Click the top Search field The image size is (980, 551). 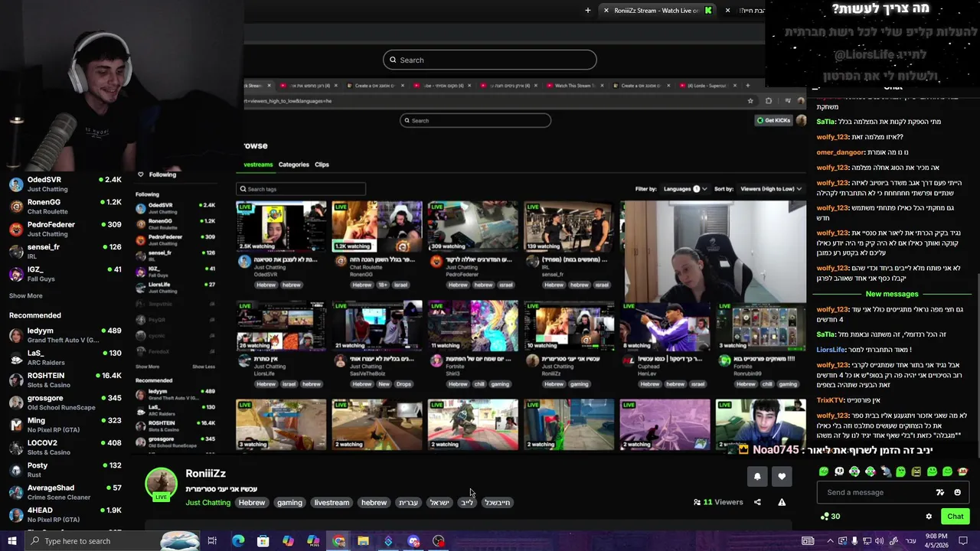point(490,60)
